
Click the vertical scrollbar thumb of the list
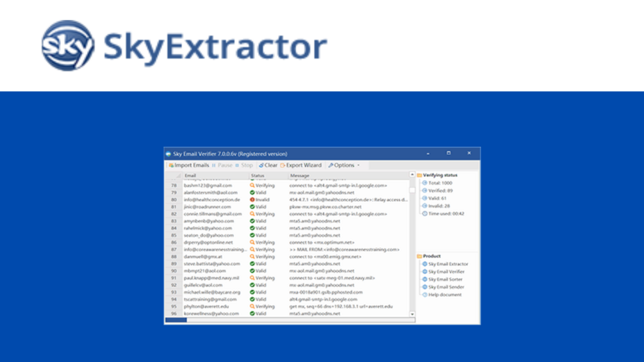(x=412, y=190)
